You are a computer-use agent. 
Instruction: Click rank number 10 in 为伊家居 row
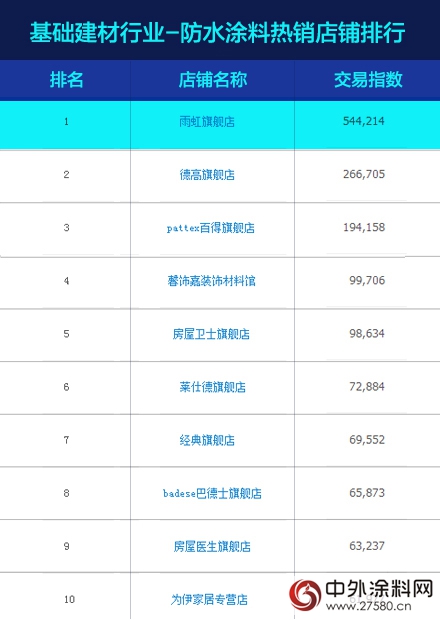[69, 599]
